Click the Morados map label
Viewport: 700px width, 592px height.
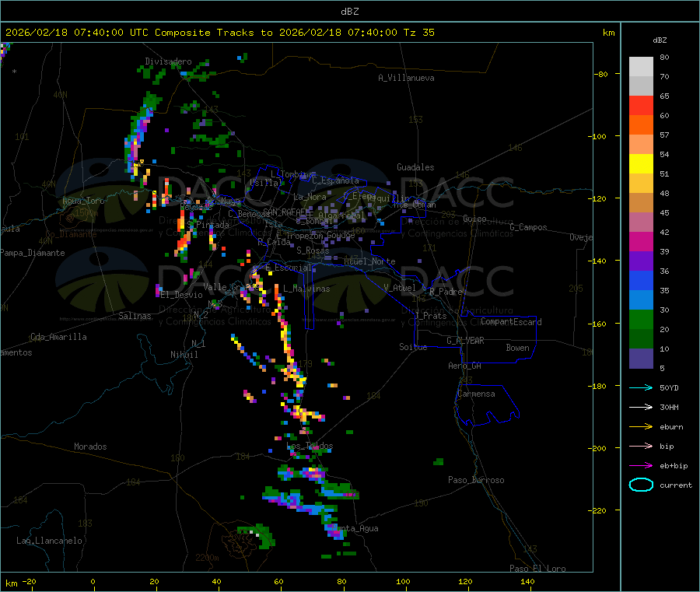pos(91,447)
